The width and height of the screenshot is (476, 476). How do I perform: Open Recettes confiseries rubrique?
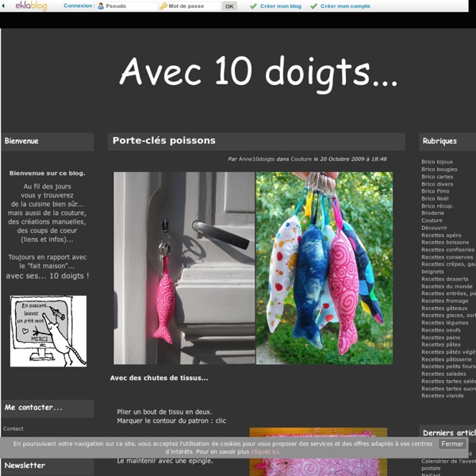coord(447,250)
